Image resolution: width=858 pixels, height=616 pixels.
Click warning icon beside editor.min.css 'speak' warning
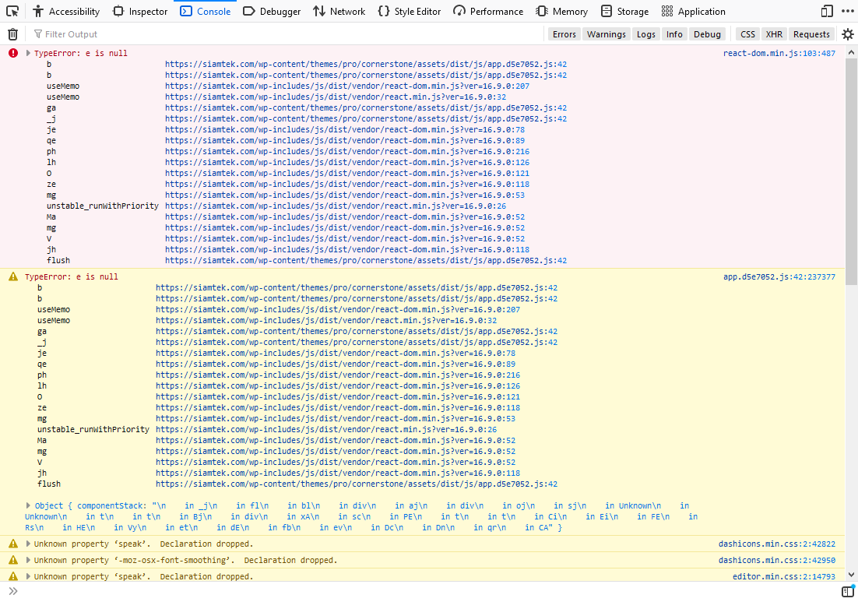pos(13,576)
